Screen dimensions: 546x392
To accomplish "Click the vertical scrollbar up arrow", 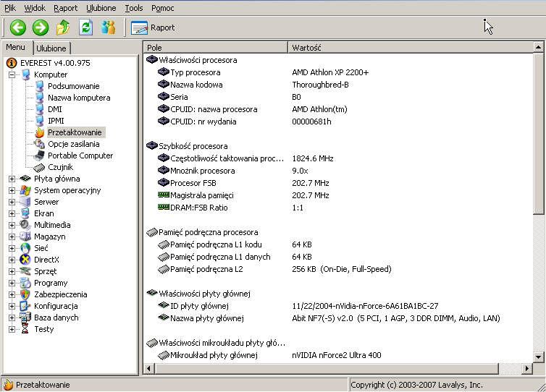I will point(538,47).
